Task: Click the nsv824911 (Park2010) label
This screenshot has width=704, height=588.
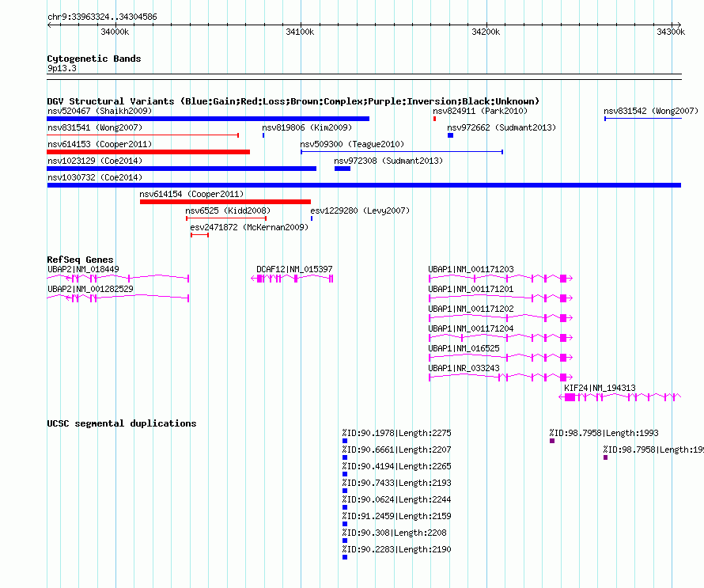Action: (480, 111)
